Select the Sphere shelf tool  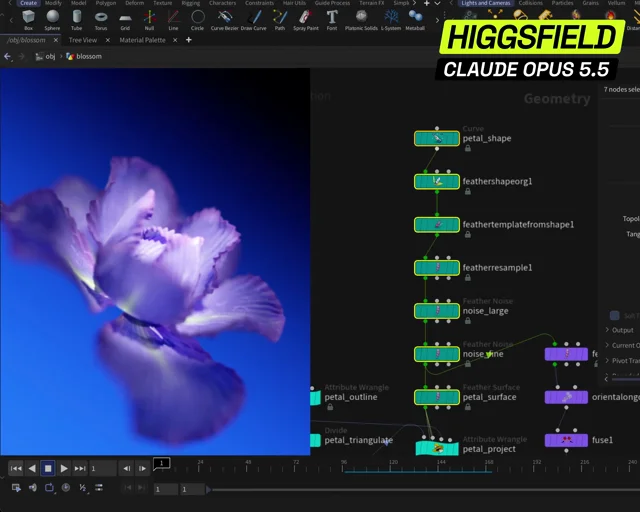tap(52, 20)
